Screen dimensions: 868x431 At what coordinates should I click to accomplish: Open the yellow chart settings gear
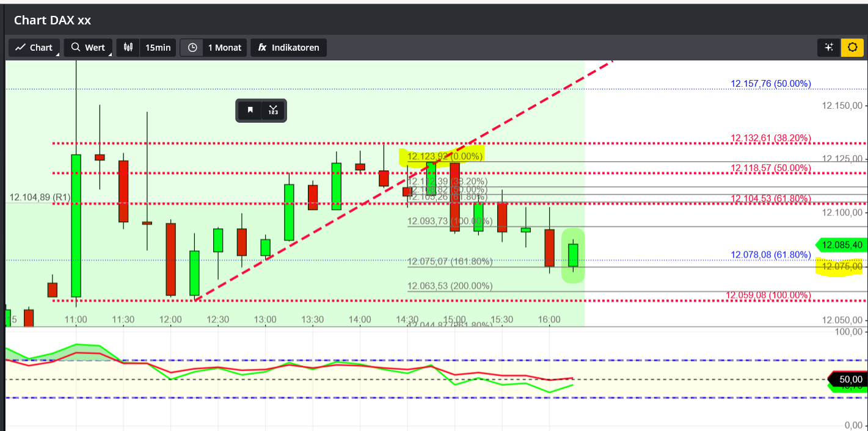point(853,48)
